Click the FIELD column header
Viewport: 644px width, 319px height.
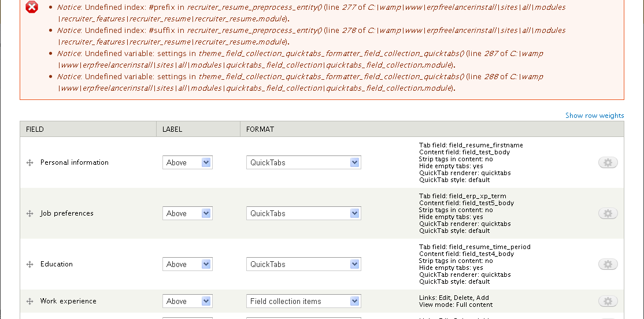pos(35,129)
